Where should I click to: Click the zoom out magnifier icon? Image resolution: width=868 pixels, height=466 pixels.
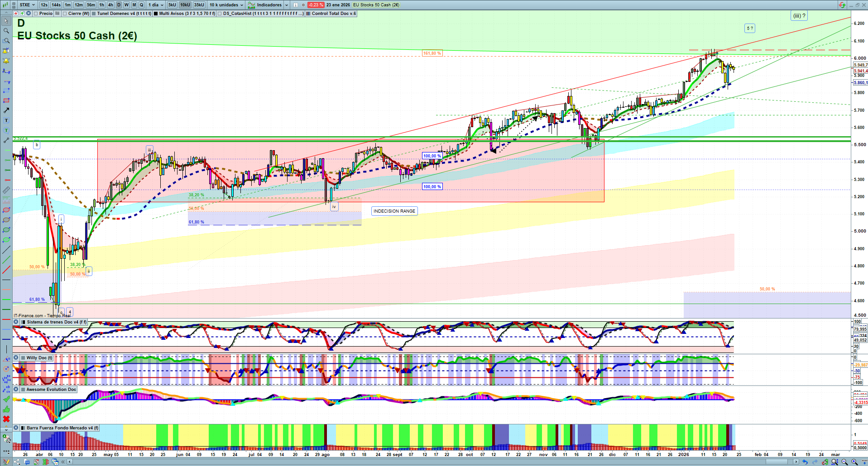[x=844, y=462]
